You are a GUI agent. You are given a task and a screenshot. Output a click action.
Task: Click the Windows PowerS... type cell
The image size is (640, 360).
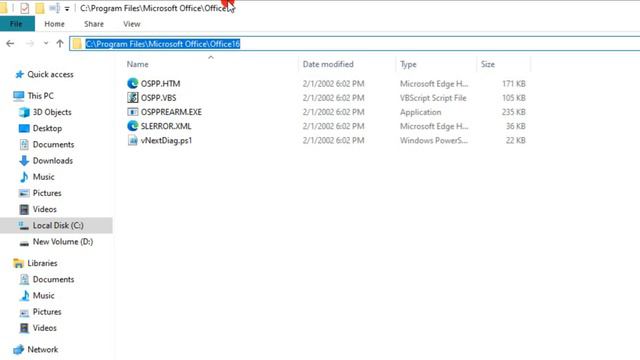[x=434, y=140]
